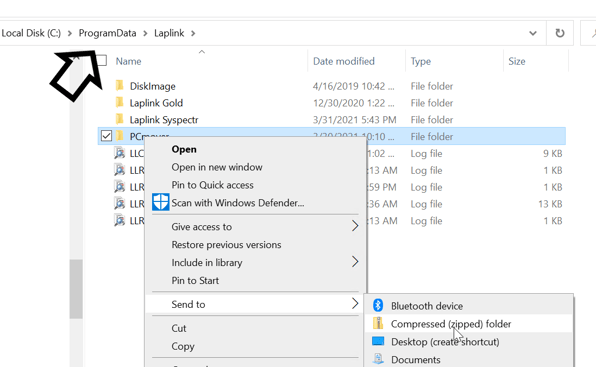This screenshot has height=367, width=596.
Task: Click the Documents icon in Send to submenu
Action: pos(378,359)
